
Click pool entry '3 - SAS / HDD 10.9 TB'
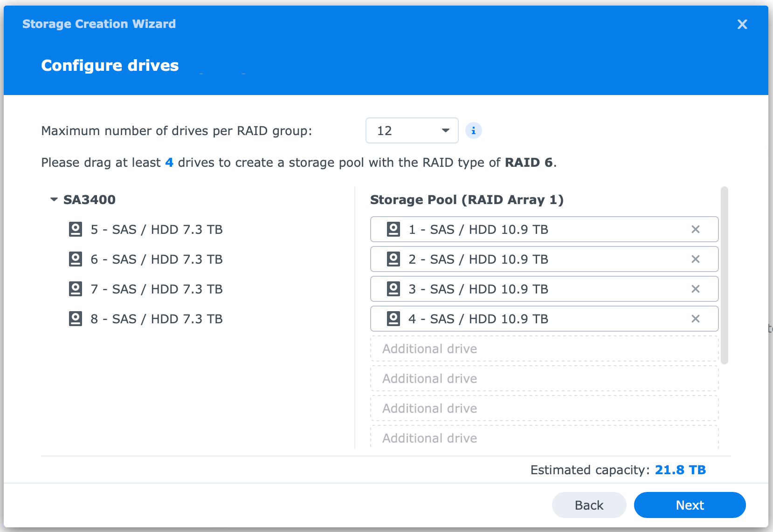pos(544,289)
